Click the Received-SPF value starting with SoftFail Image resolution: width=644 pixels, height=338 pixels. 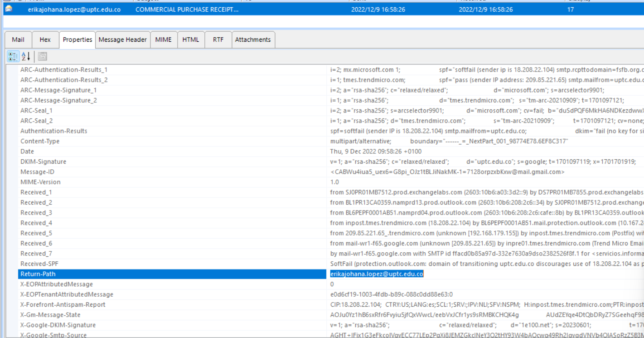[x=487, y=264]
